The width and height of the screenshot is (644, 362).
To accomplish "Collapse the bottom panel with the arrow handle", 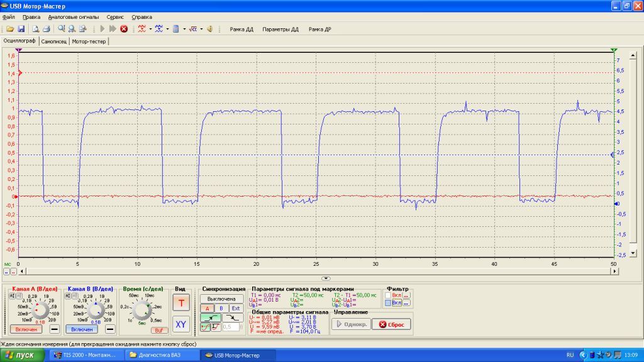I will pyautogui.click(x=326, y=278).
